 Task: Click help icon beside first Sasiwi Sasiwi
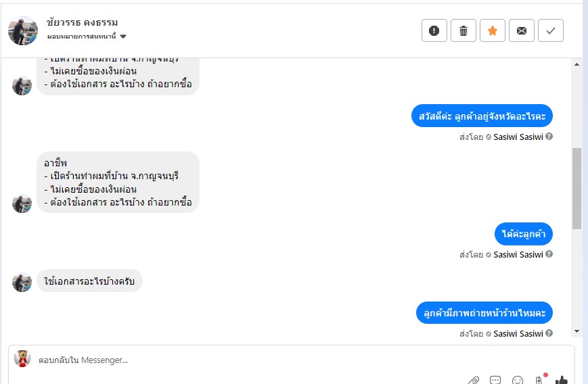pyautogui.click(x=549, y=137)
